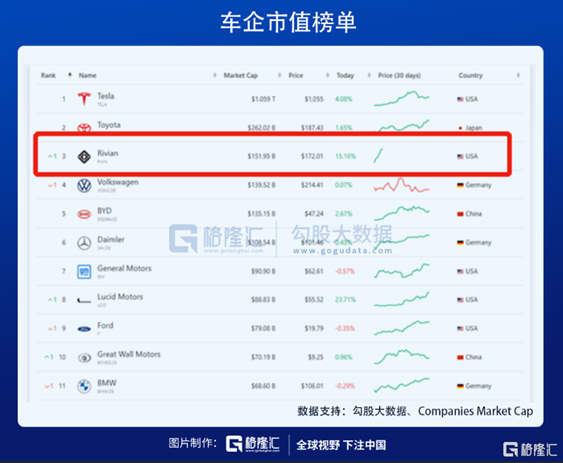Click the Volkswagen VW logo
The width and height of the screenshot is (563, 463).
pyautogui.click(x=84, y=185)
